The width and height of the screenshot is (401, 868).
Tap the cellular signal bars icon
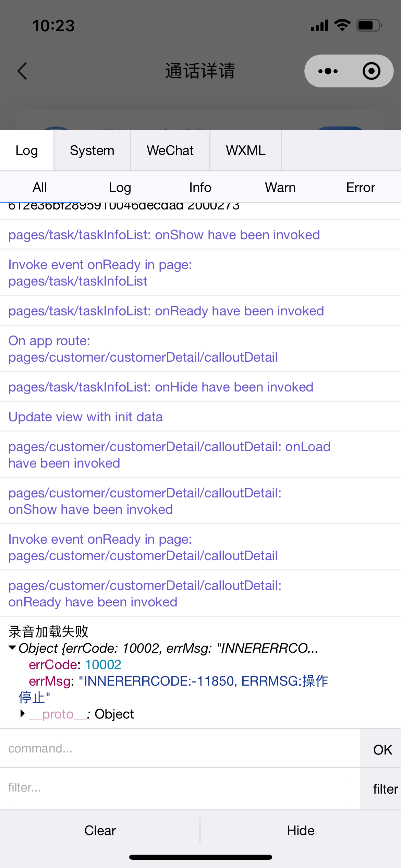tap(319, 26)
